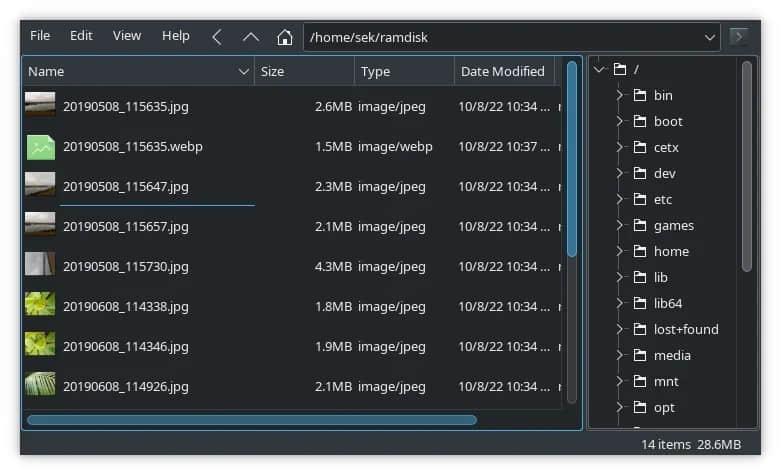Open the File menu

click(x=40, y=36)
